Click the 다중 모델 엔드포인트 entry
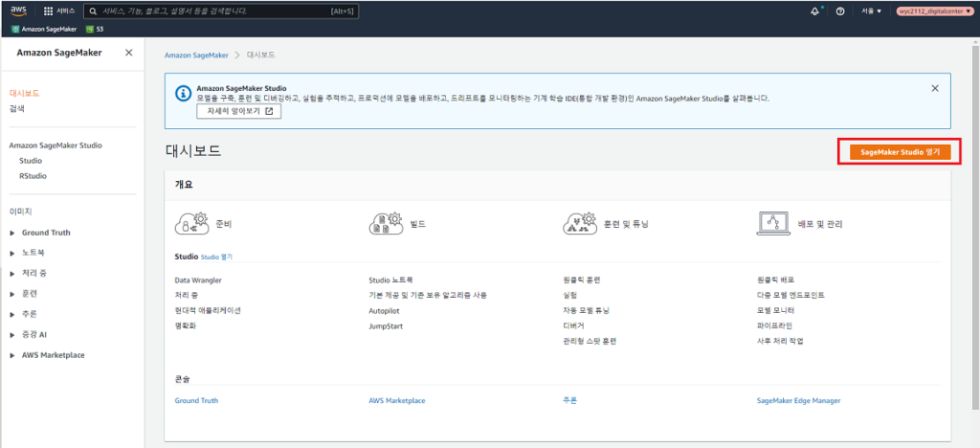 (790, 295)
